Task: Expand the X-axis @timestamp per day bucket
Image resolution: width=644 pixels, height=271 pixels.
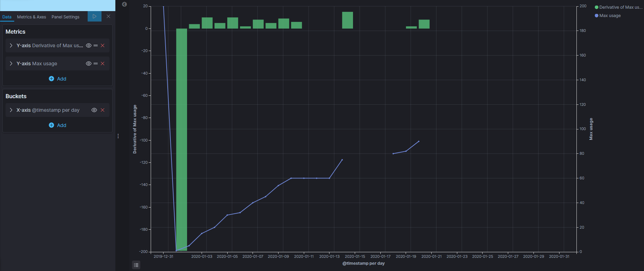Action: click(11, 110)
